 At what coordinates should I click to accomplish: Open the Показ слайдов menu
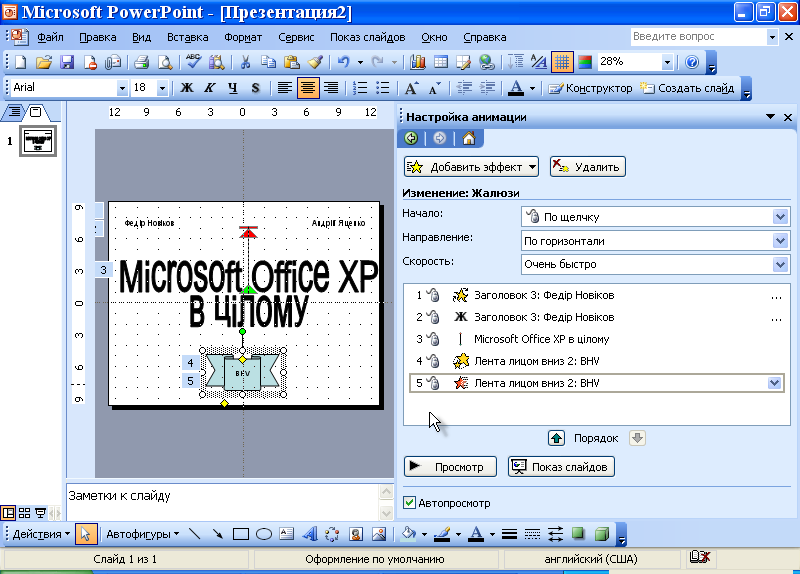367,37
